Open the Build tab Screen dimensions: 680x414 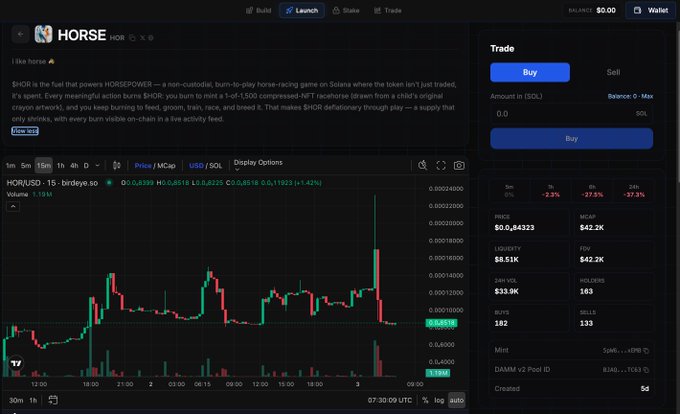click(x=258, y=10)
